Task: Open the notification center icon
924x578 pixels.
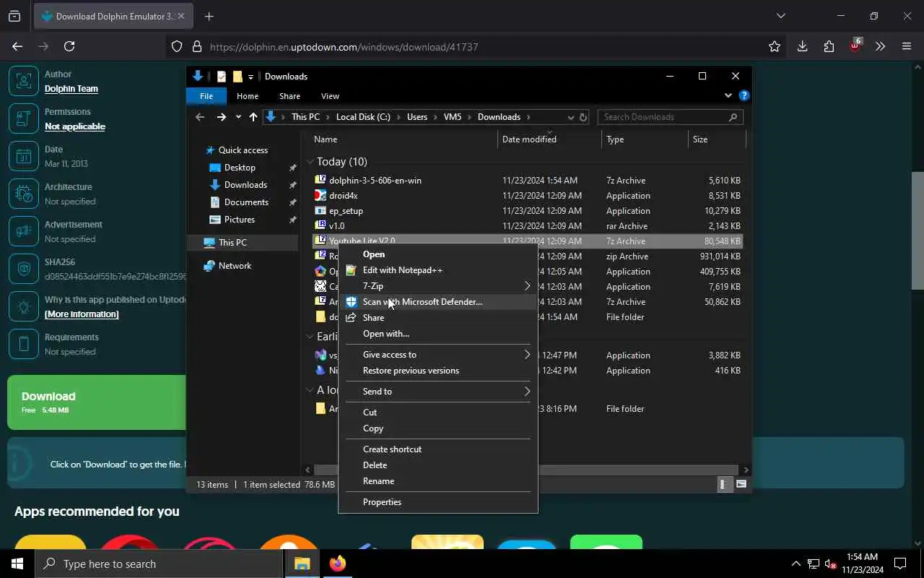Action: (x=900, y=564)
